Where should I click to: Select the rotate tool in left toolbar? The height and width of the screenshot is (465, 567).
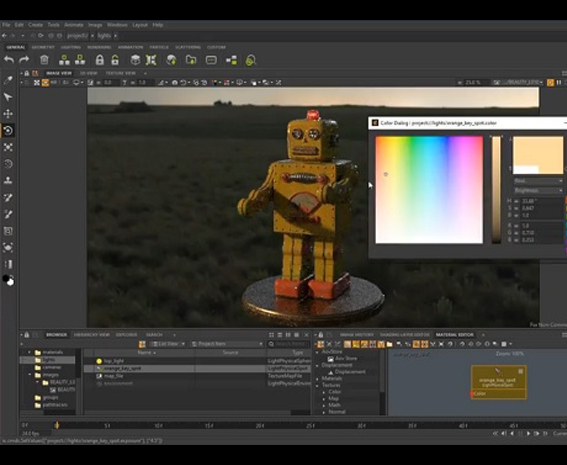tap(8, 130)
